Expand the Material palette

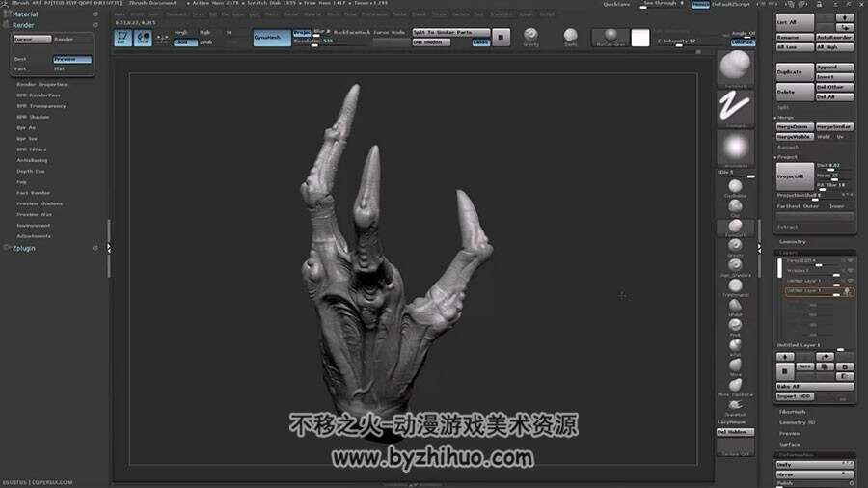click(x=25, y=14)
